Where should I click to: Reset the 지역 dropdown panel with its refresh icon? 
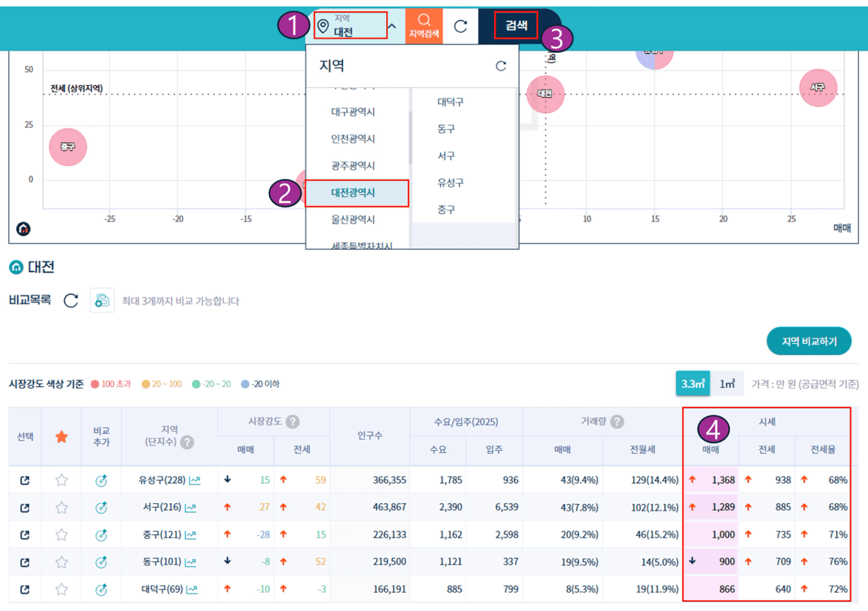click(500, 66)
